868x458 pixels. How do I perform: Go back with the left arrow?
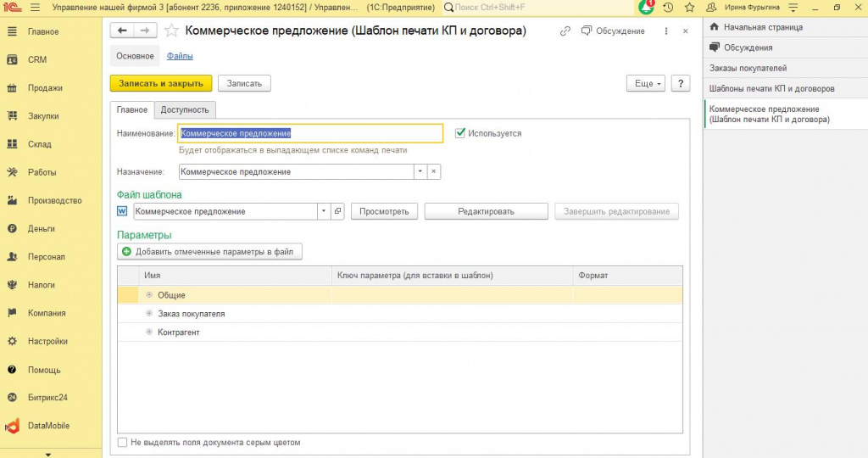(122, 31)
